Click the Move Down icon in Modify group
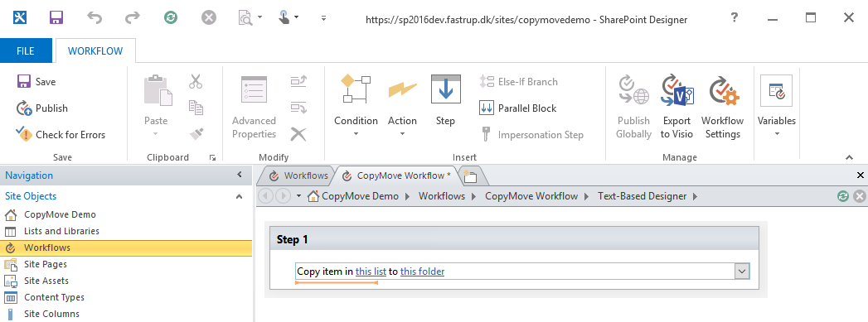868x322 pixels. [x=299, y=108]
